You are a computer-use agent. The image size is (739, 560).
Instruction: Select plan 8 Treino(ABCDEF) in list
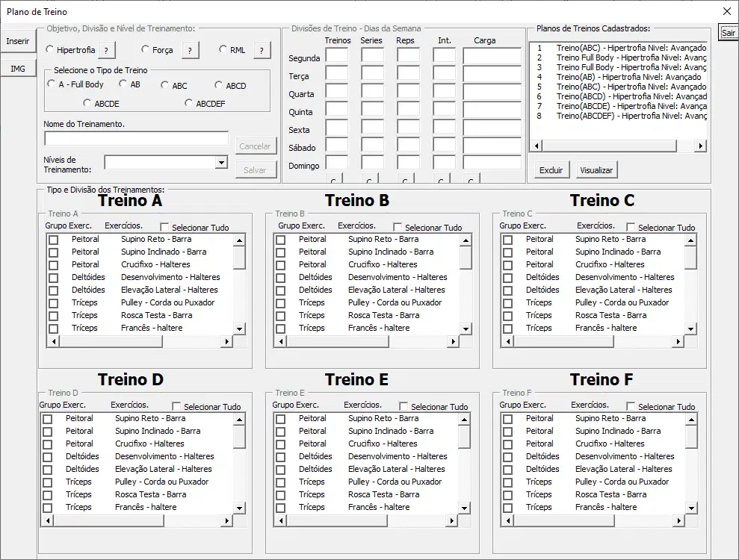coord(618,116)
